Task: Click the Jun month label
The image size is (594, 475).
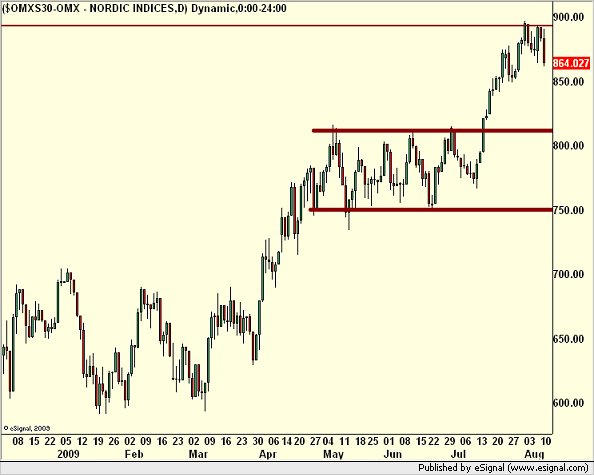Action: (x=392, y=454)
